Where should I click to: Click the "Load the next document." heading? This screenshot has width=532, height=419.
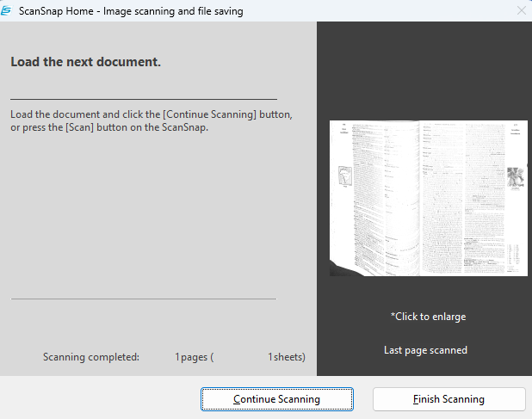pyautogui.click(x=85, y=62)
